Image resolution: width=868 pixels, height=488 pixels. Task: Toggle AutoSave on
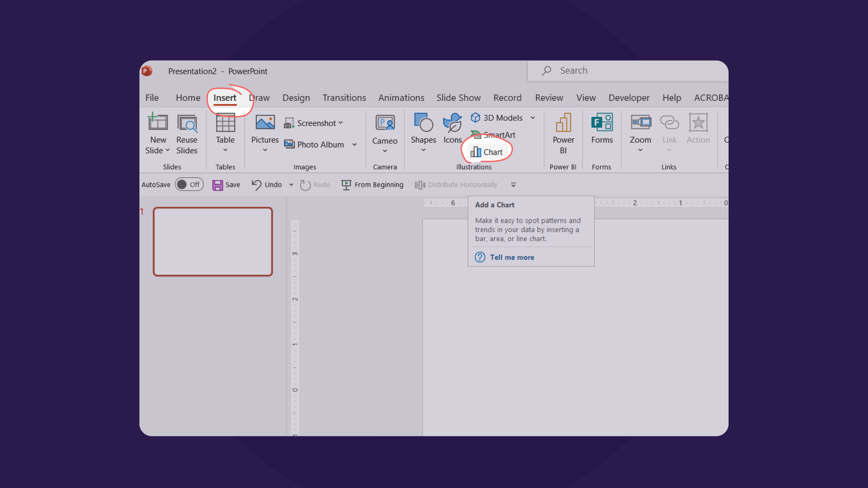tap(189, 184)
